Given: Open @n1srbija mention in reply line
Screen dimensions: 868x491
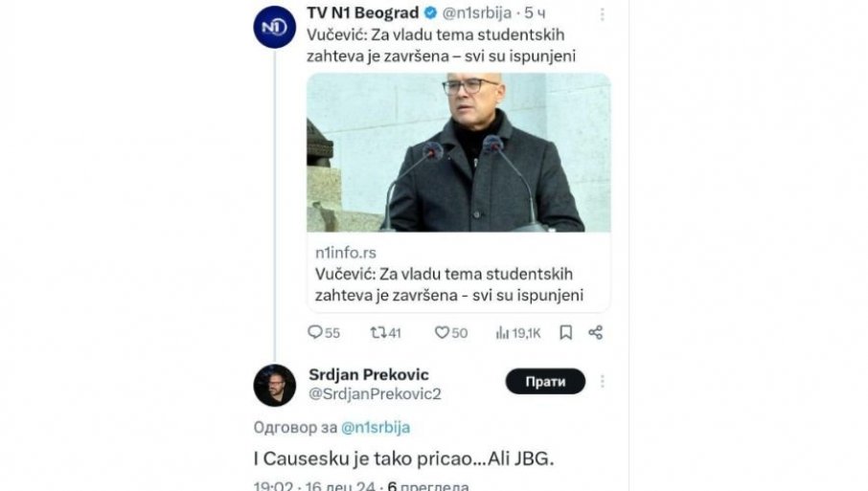Looking at the screenshot, I should click(x=376, y=428).
